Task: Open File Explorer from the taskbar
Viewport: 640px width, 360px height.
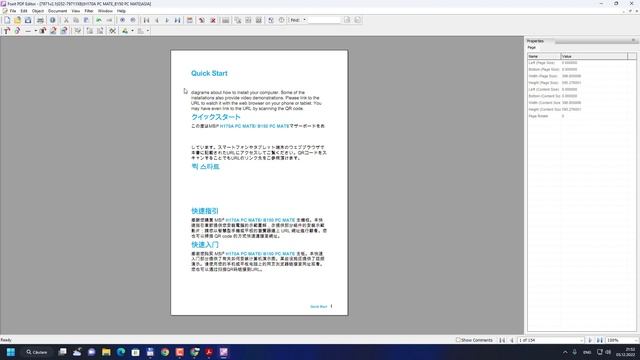Action: click(106, 352)
